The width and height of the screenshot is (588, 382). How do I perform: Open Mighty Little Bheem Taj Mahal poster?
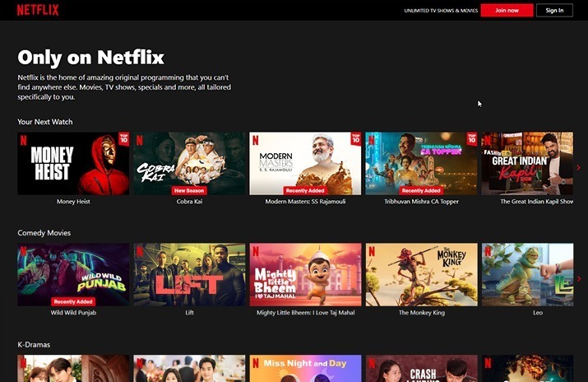point(305,274)
